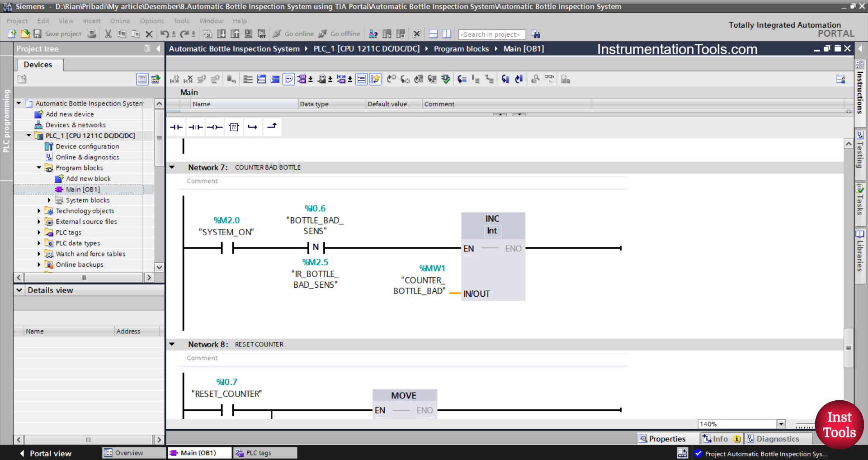868x460 pixels.
Task: Insert an output coil
Action: click(x=215, y=127)
